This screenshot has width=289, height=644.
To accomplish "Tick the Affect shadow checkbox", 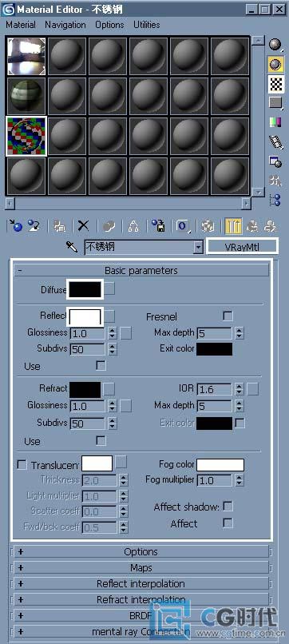I will [228, 506].
